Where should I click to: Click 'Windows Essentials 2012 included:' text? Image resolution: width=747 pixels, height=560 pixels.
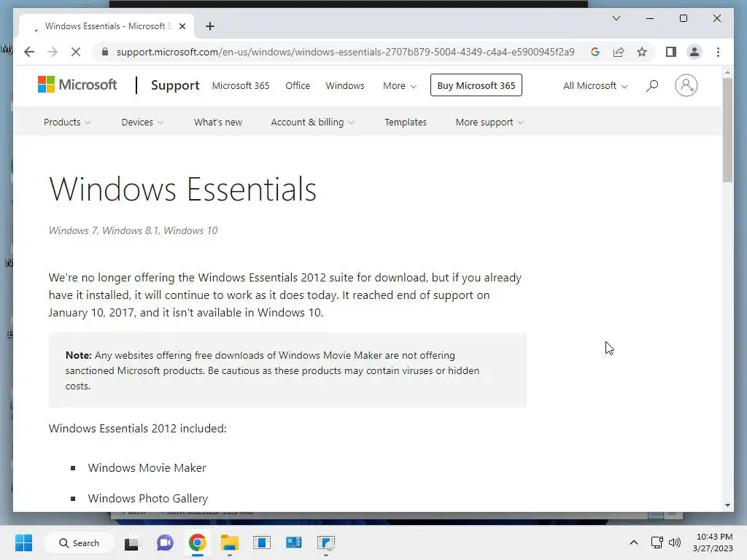(138, 429)
